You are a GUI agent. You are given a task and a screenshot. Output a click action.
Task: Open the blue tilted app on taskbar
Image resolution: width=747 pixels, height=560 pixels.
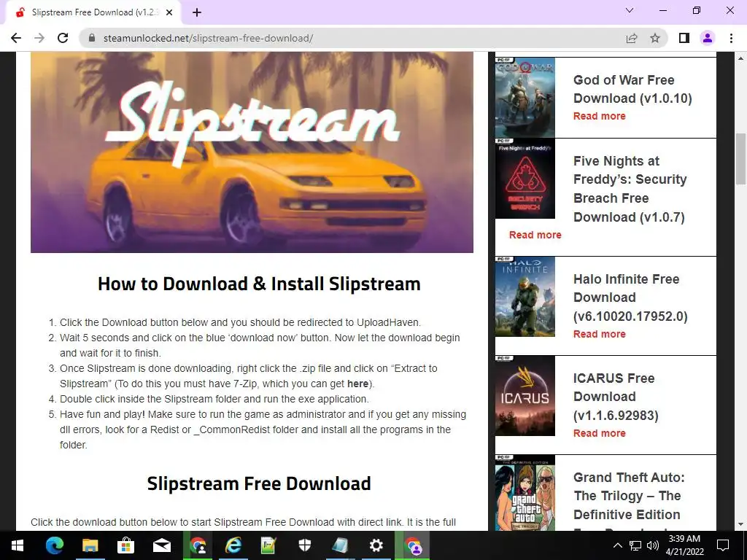click(x=340, y=545)
